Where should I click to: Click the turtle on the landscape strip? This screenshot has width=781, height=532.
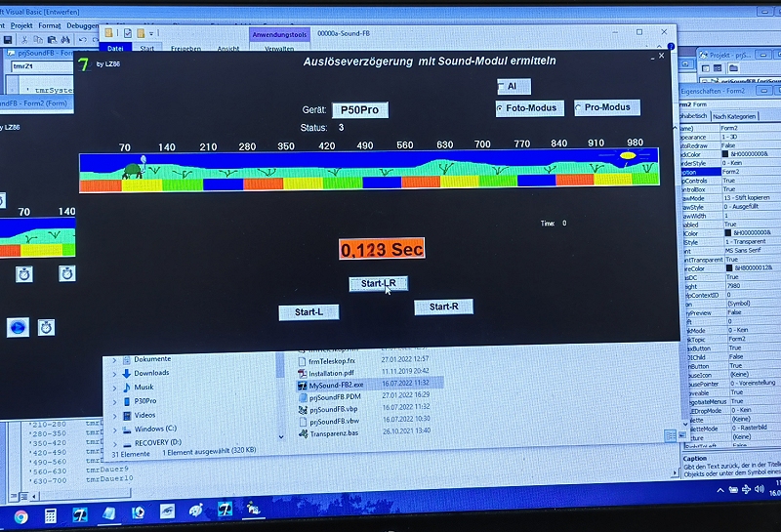[x=133, y=170]
